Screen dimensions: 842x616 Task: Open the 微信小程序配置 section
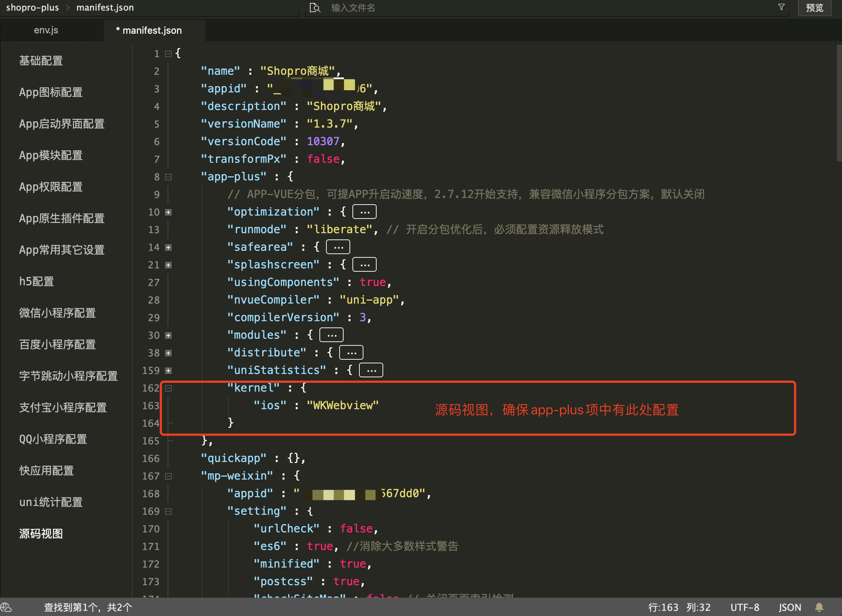(58, 313)
